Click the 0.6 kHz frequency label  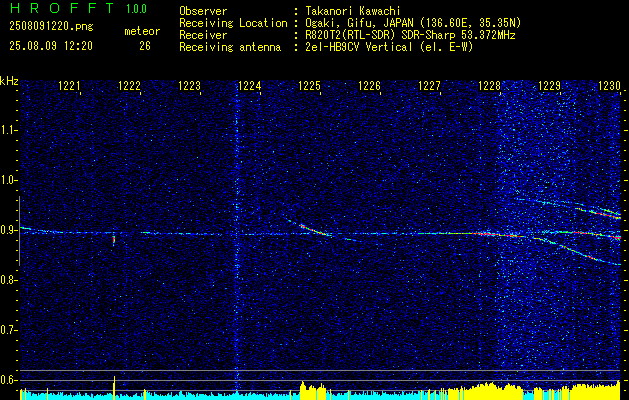(8, 380)
